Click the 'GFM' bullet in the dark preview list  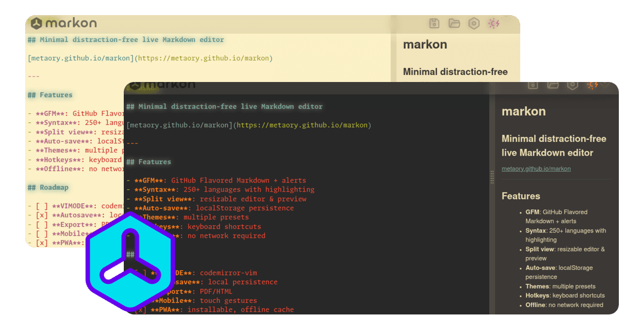coord(556,216)
